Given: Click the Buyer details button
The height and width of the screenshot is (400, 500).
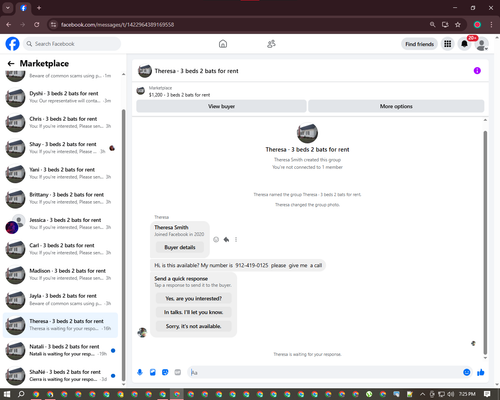Looking at the screenshot, I should (180, 247).
